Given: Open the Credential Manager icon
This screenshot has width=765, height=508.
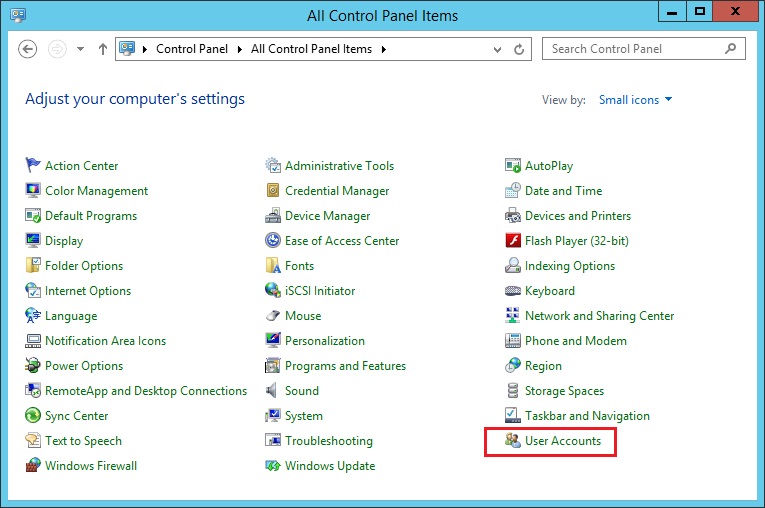Looking at the screenshot, I should pyautogui.click(x=273, y=191).
